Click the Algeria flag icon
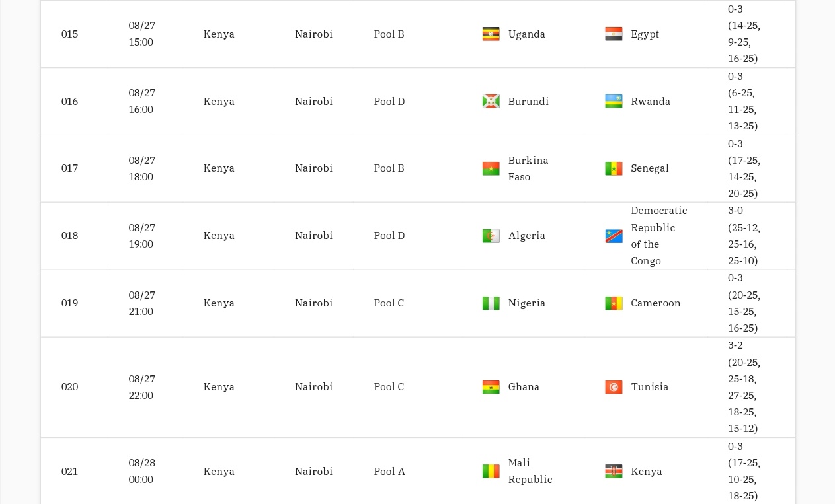The height and width of the screenshot is (504, 835). pyautogui.click(x=491, y=236)
